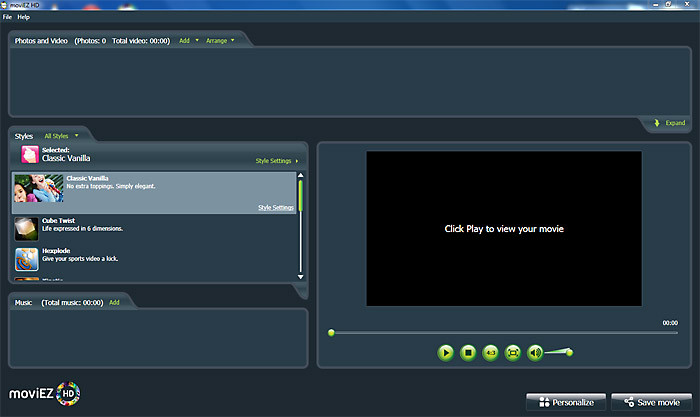The image size is (700, 417).
Task: Click the 'Cube Twist' style name
Action: point(58,221)
